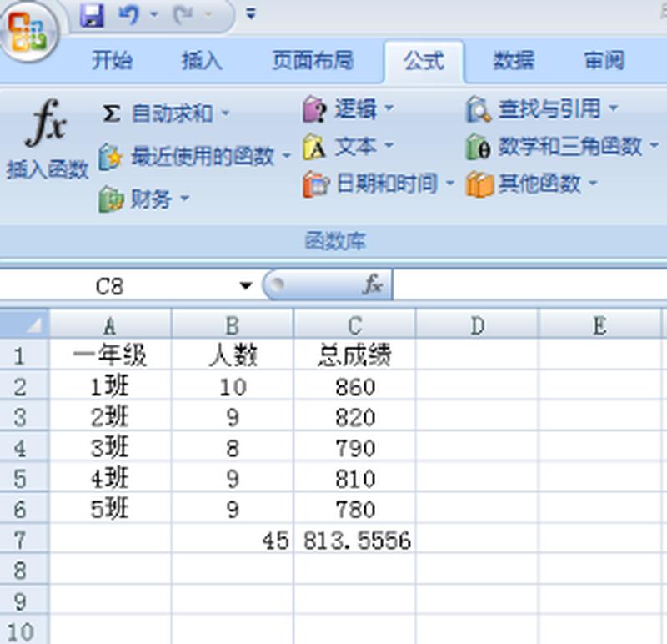Click the Σ 自动求和 icon

click(112, 113)
